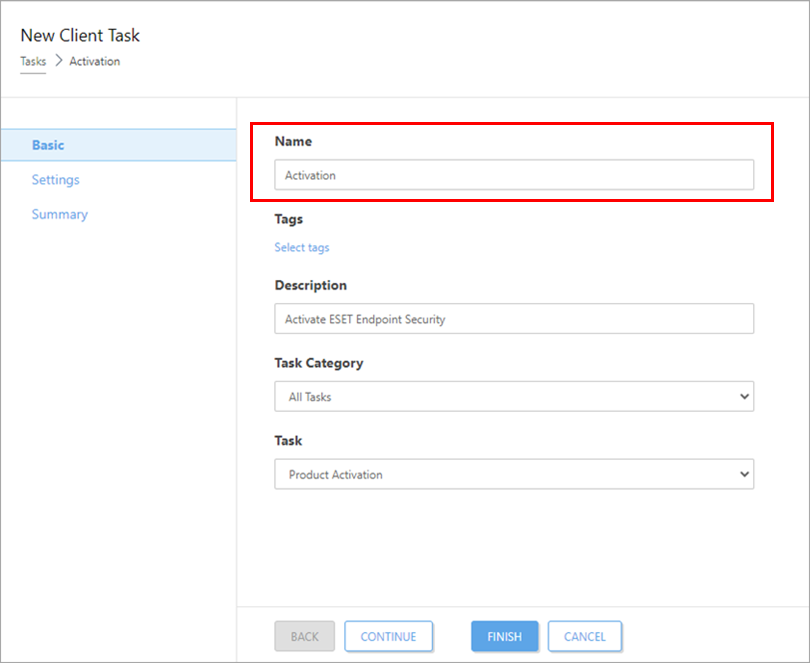This screenshot has width=810, height=663.
Task: Click the Tags heading label
Action: coord(288,219)
